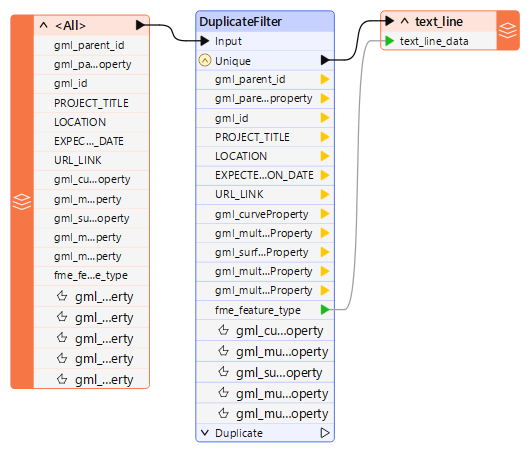Click the text_line_data attribute
The image size is (530, 453).
pos(434,41)
